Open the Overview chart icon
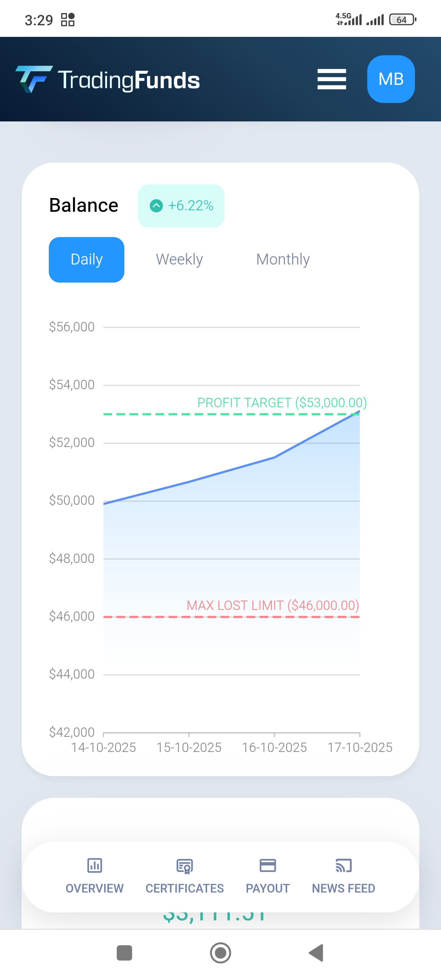The height and width of the screenshot is (980, 441). point(94,865)
